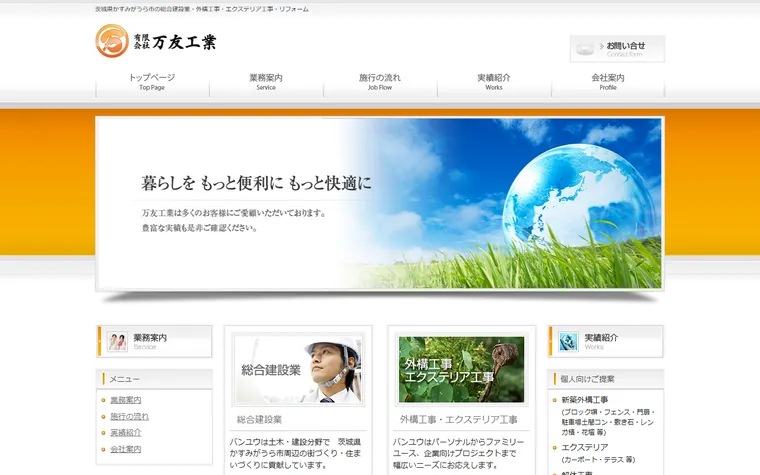Click the 外構工事 エクステリア工事 plant photo card
Screen dimensions: 760x475
(461, 370)
